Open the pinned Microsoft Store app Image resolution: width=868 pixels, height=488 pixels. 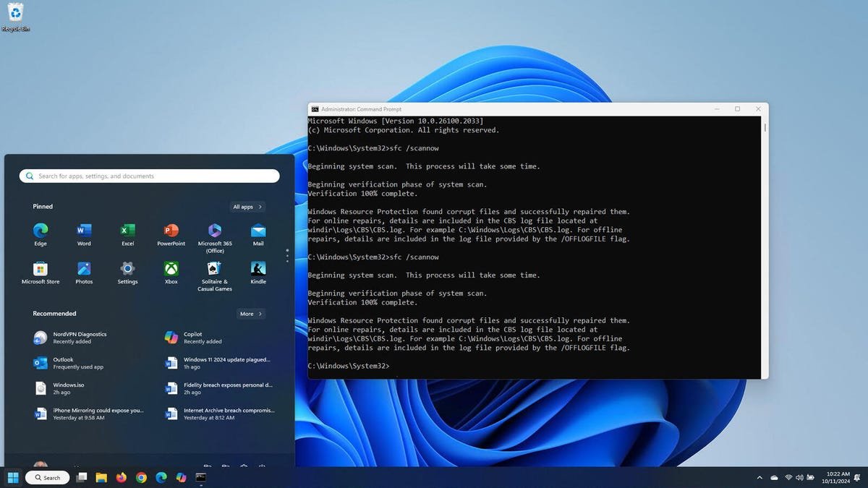pos(41,273)
